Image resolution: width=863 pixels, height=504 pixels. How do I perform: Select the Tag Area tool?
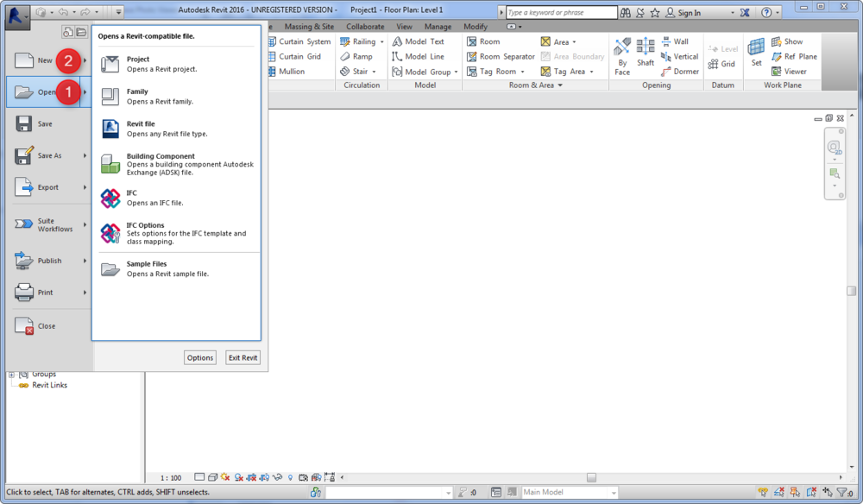click(563, 71)
